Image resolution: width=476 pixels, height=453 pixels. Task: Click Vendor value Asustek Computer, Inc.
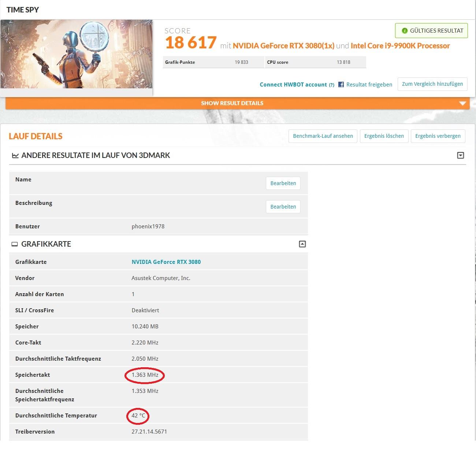click(x=161, y=278)
